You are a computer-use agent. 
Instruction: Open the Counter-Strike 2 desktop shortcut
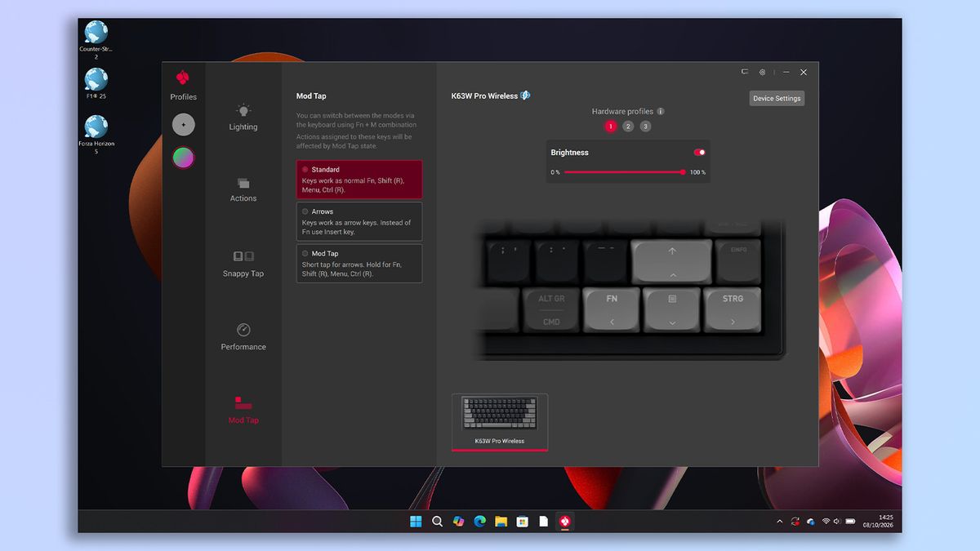(96, 40)
